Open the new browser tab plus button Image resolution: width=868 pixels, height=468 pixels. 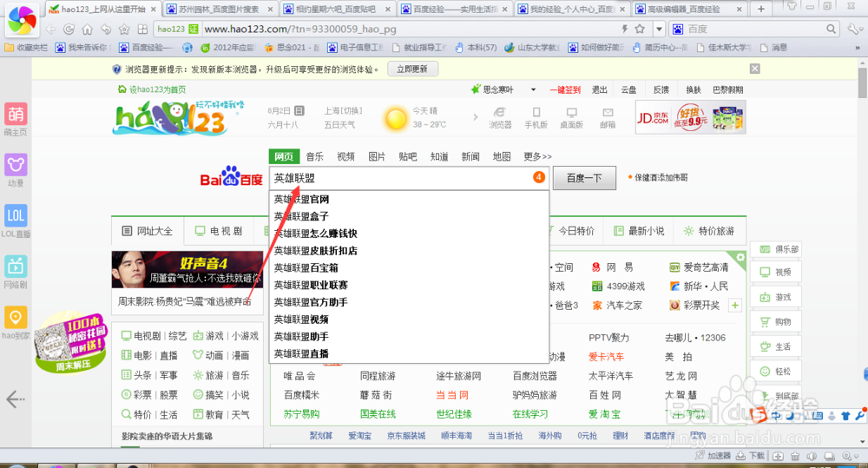pos(761,9)
